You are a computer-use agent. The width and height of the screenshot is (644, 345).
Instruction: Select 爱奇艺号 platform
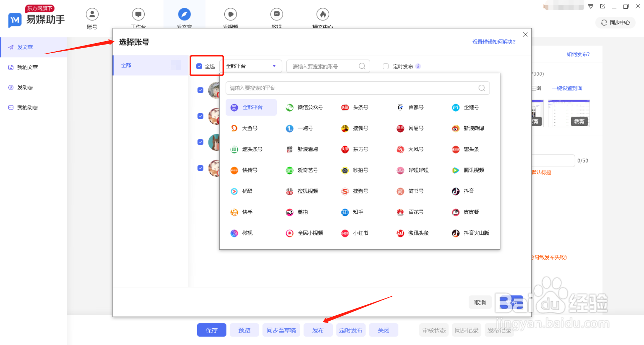[302, 170]
